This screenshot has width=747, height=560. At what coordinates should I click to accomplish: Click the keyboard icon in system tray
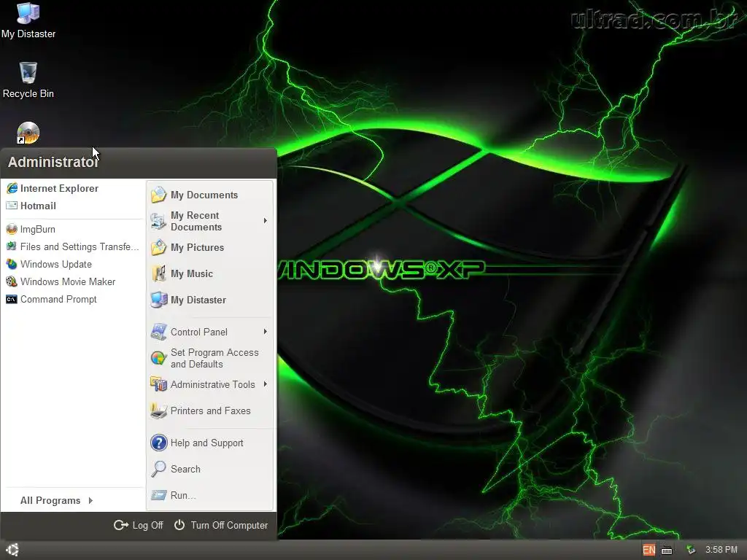tap(667, 550)
